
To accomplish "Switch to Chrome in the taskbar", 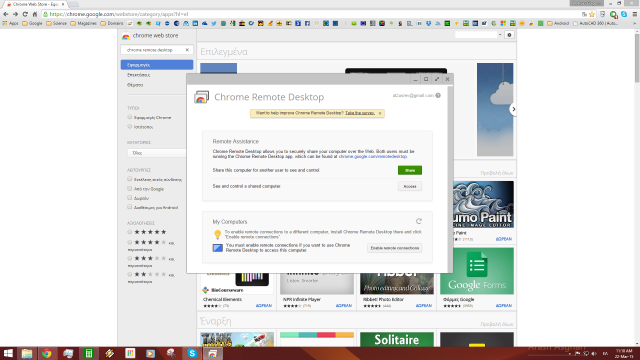I will 47,353.
